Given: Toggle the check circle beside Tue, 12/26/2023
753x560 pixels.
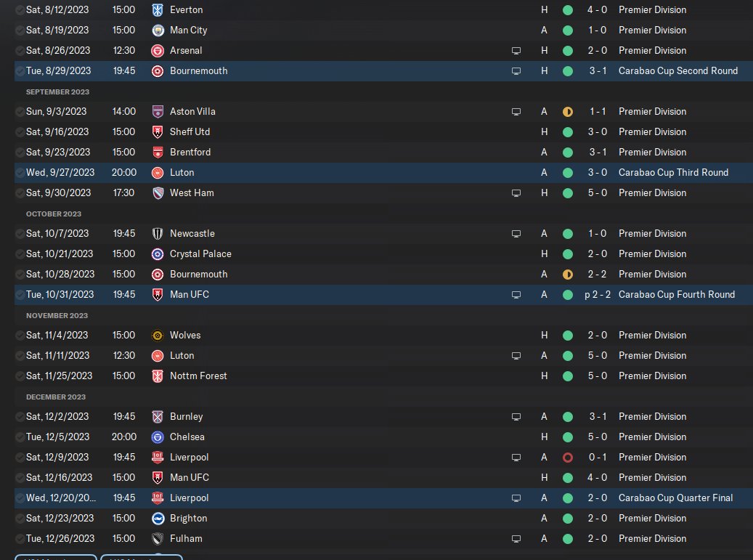Looking at the screenshot, I should 20,539.
